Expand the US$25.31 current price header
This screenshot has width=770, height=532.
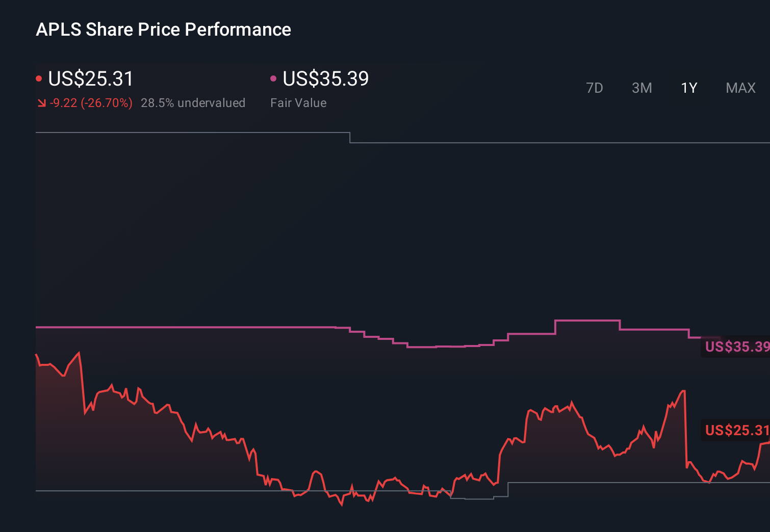coord(90,78)
